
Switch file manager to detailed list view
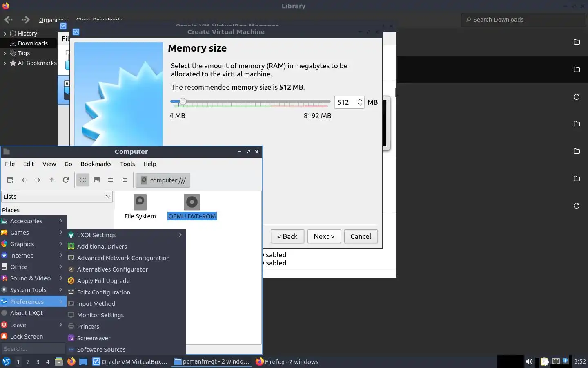point(125,180)
